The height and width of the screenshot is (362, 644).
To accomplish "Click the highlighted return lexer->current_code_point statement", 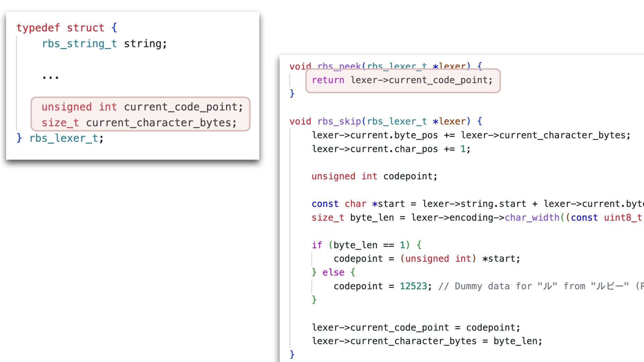I will click(x=402, y=80).
